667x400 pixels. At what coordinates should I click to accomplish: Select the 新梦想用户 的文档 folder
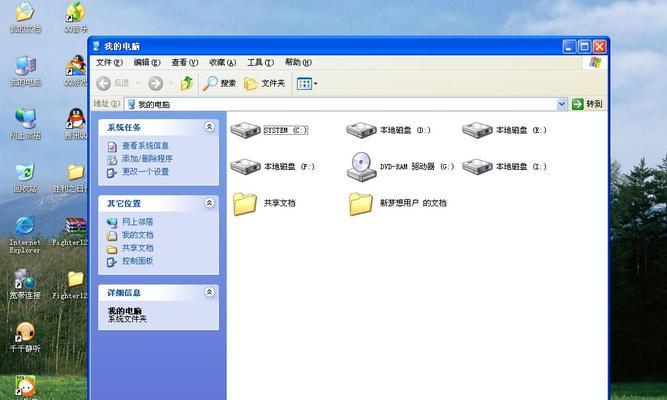pyautogui.click(x=361, y=203)
